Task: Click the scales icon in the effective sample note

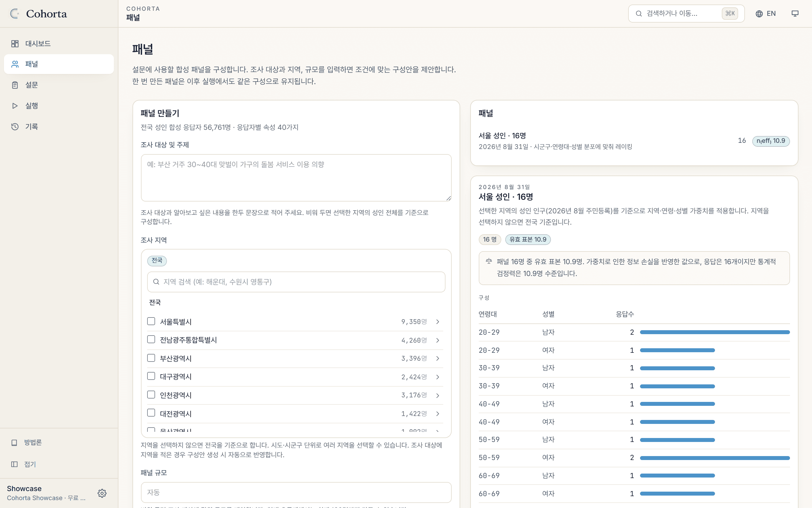Action: pos(489,261)
